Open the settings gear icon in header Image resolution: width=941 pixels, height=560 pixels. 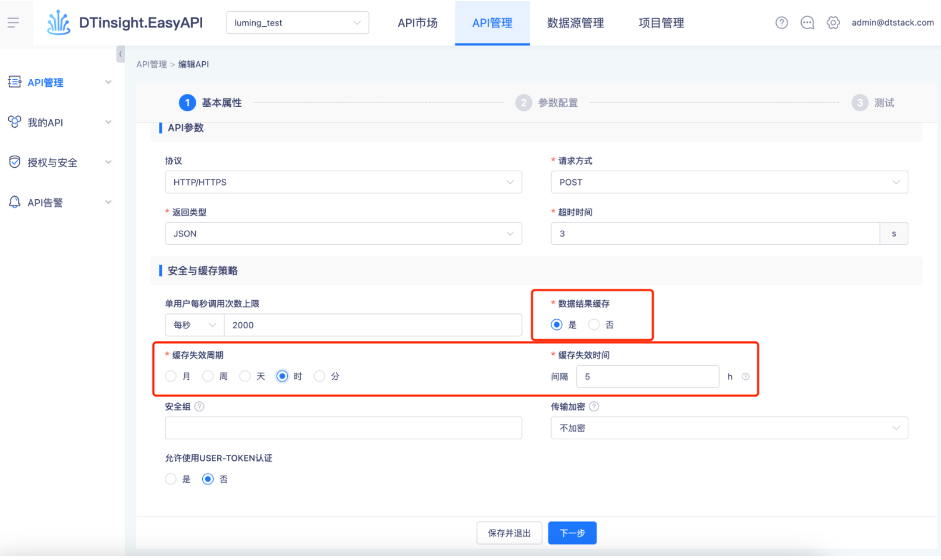(833, 23)
